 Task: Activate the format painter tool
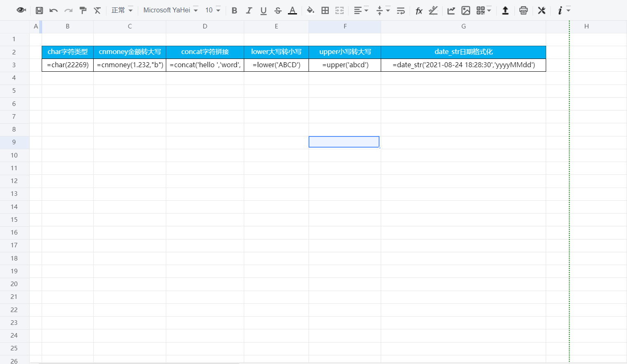pyautogui.click(x=83, y=10)
